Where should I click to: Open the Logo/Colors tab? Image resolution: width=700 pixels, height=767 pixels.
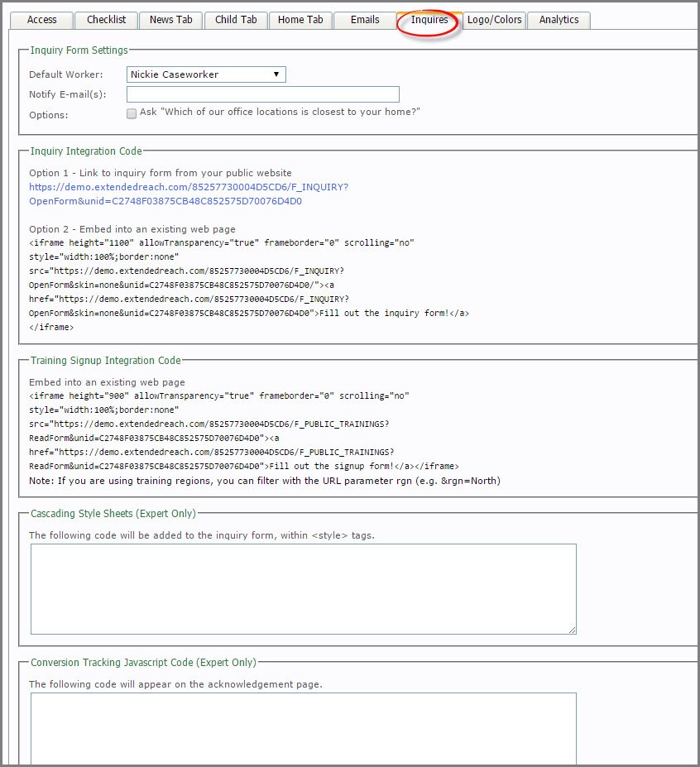point(494,20)
